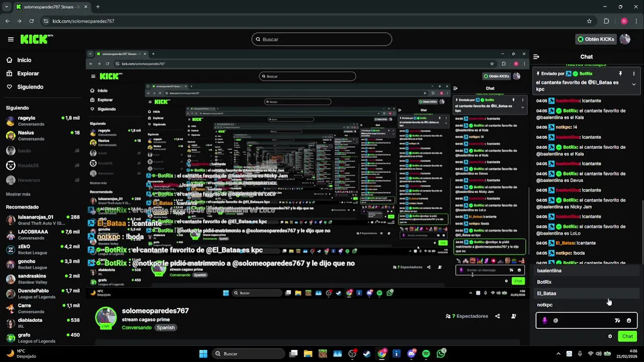Send message with the green Chat button
Screen dimensions: 644x362
coord(627,336)
